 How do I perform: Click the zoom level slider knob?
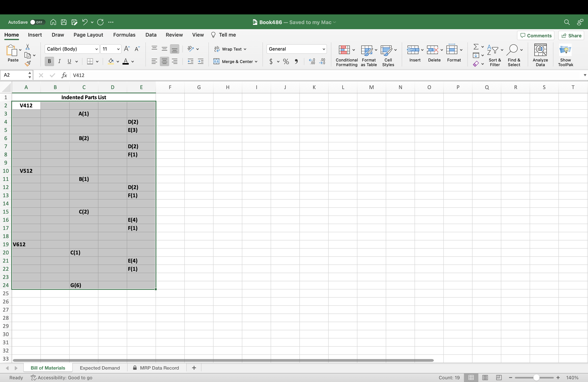(536, 377)
